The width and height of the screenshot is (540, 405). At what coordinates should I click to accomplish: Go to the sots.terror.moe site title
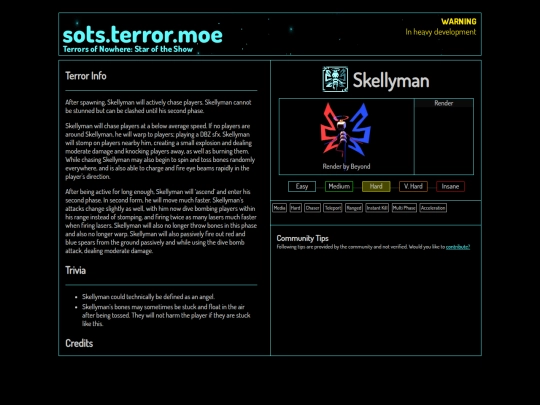point(143,35)
